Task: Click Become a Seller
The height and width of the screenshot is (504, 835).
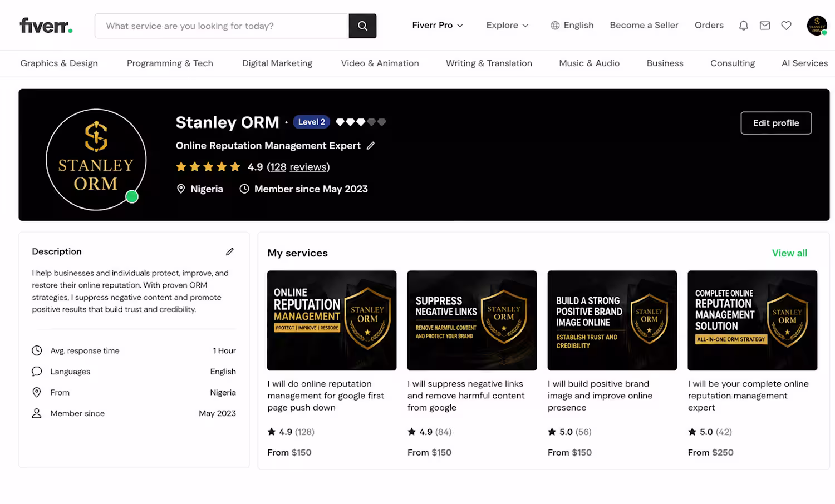Action: [x=644, y=26]
